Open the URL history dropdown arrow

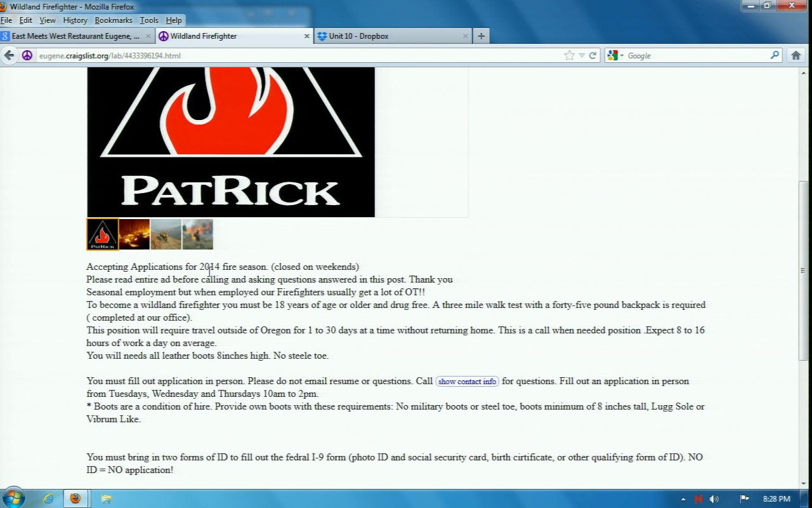click(x=581, y=56)
